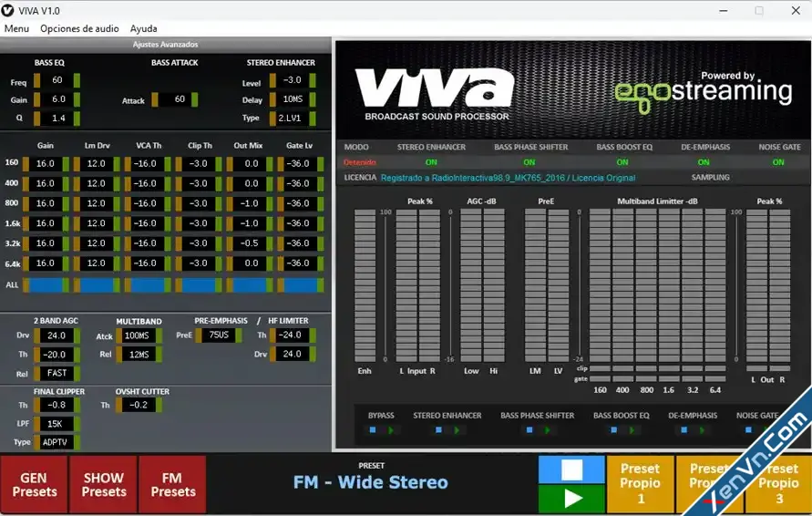The height and width of the screenshot is (516, 812).
Task: Click the Final Clipper Th value -0.8
Action: [57, 405]
